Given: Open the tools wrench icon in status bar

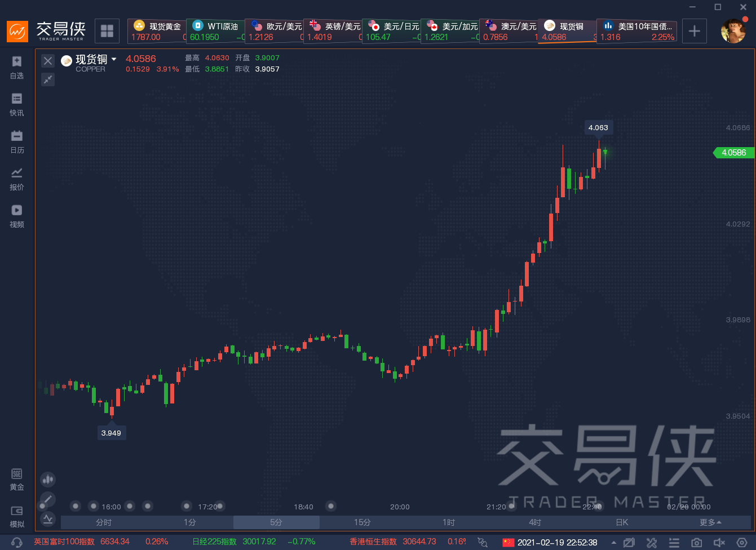Looking at the screenshot, I should point(652,543).
